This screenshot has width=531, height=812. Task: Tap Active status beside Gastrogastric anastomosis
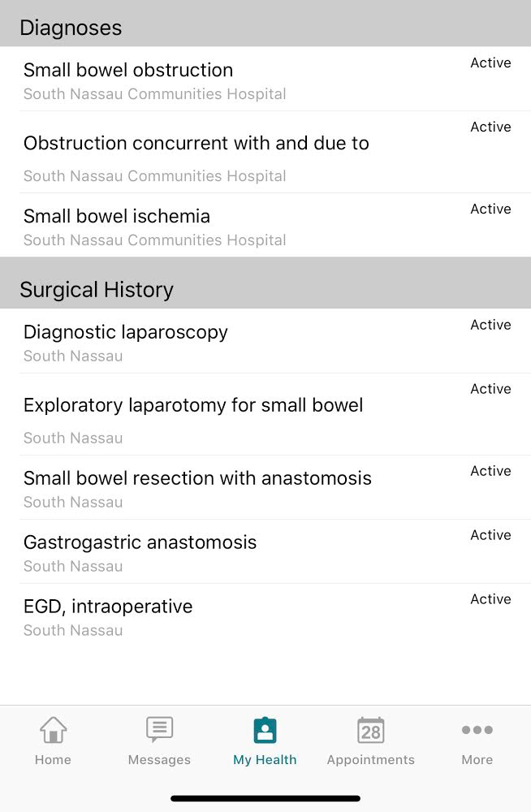coord(490,535)
